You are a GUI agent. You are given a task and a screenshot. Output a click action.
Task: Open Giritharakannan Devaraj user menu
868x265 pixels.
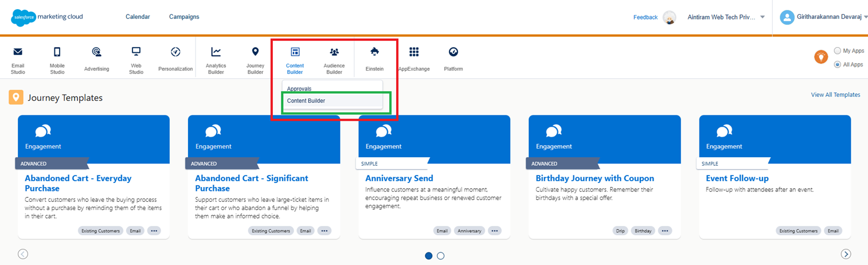click(824, 17)
